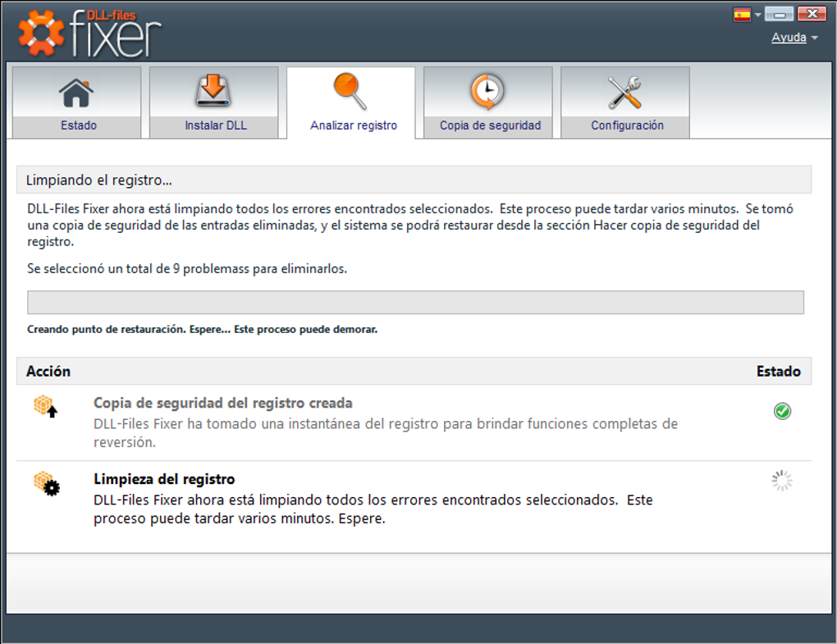837x644 pixels.
Task: Click the registry cleaning cube icon with gear
Action: (47, 483)
